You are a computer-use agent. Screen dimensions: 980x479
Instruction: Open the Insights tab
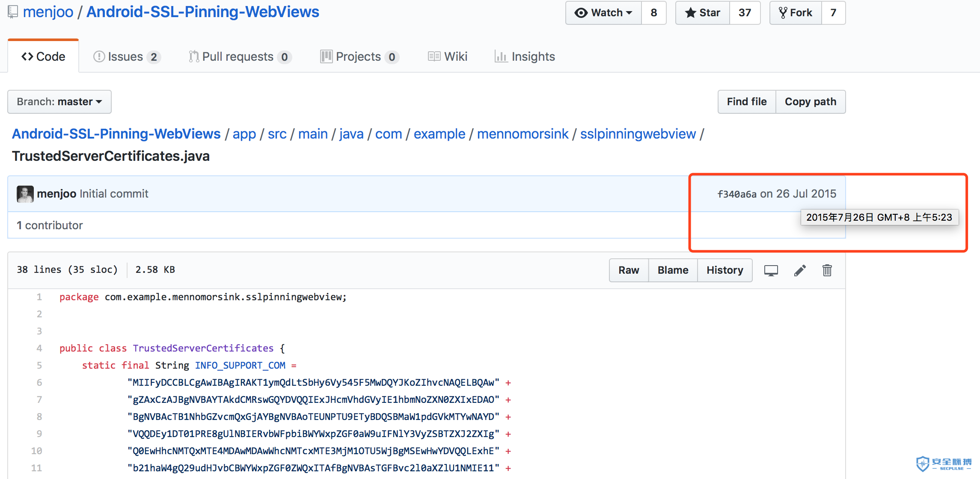525,56
